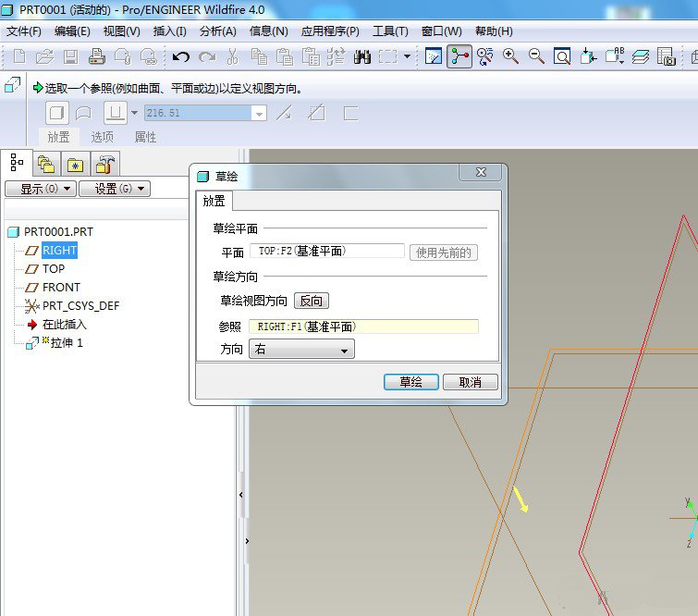Open the 选项 dashboard tab
Viewport: 698px width, 616px height.
pyautogui.click(x=102, y=137)
